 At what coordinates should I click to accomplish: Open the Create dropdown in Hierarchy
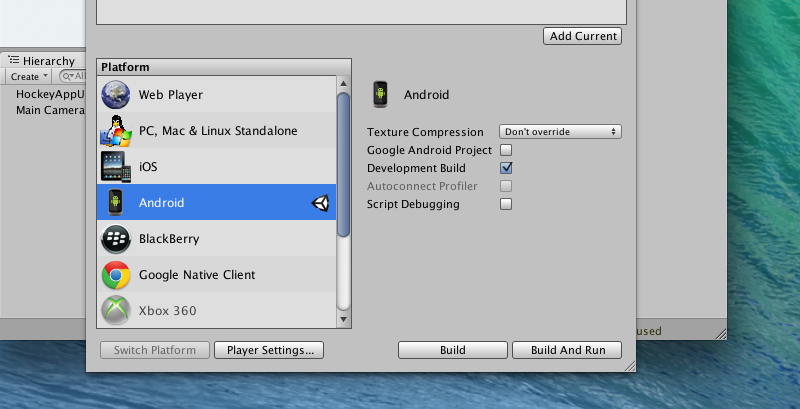tap(29, 76)
